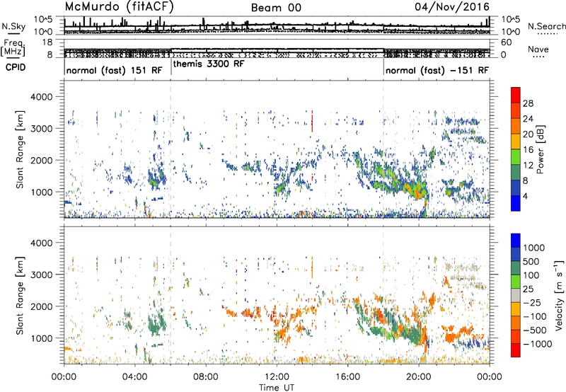This screenshot has width=566, height=392.
Task: Click the Nave legend label
Action: (x=538, y=49)
